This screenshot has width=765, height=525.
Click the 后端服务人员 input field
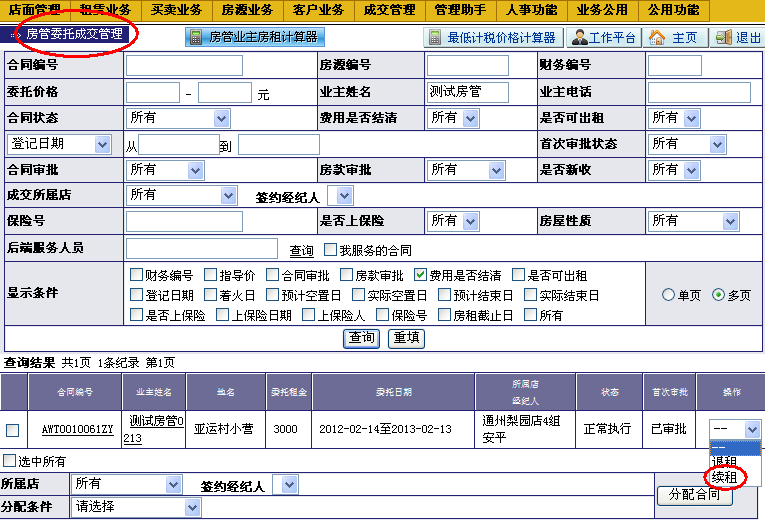click(201, 248)
